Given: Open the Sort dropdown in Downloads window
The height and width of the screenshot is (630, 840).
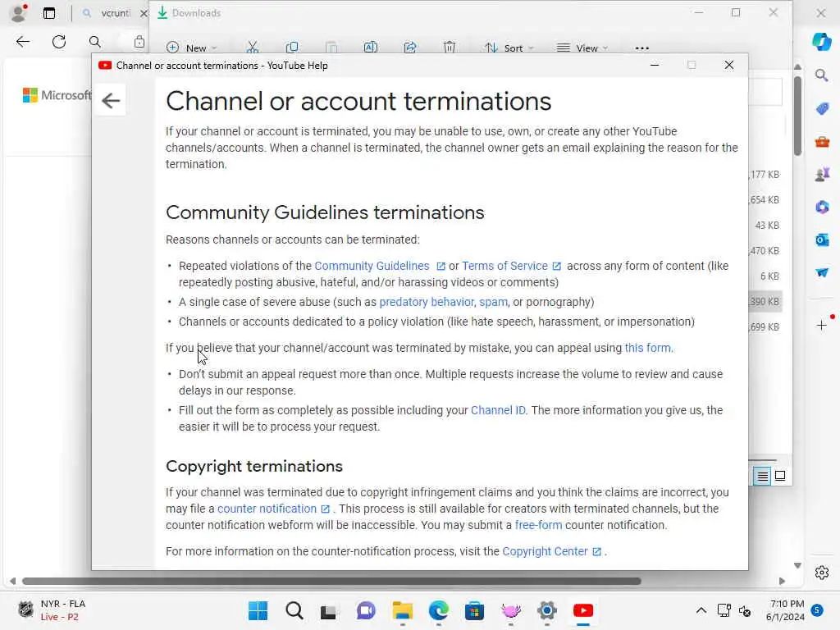Looking at the screenshot, I should click(509, 48).
